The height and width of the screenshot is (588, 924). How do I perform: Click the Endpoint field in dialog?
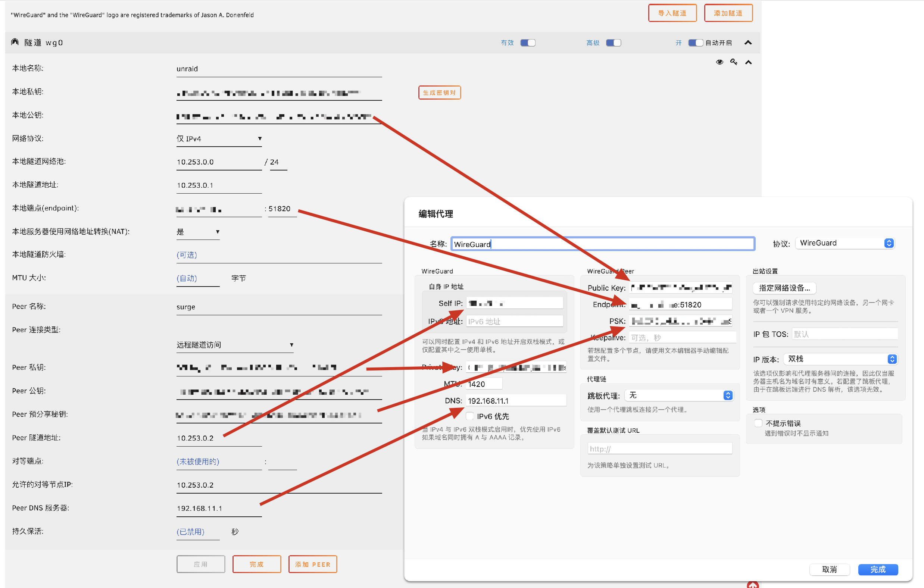[x=681, y=304]
